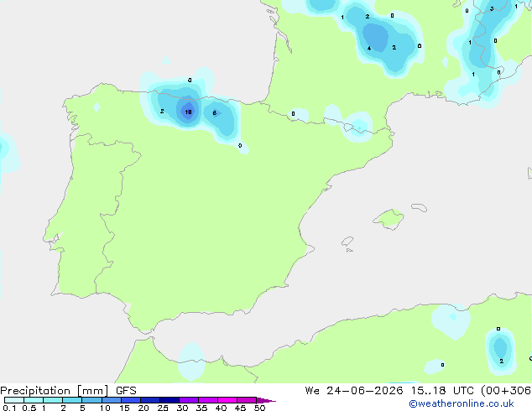This screenshot has width=532, height=411.
Task: Click the above-50 arrow tip of legend
Action: (x=266, y=400)
